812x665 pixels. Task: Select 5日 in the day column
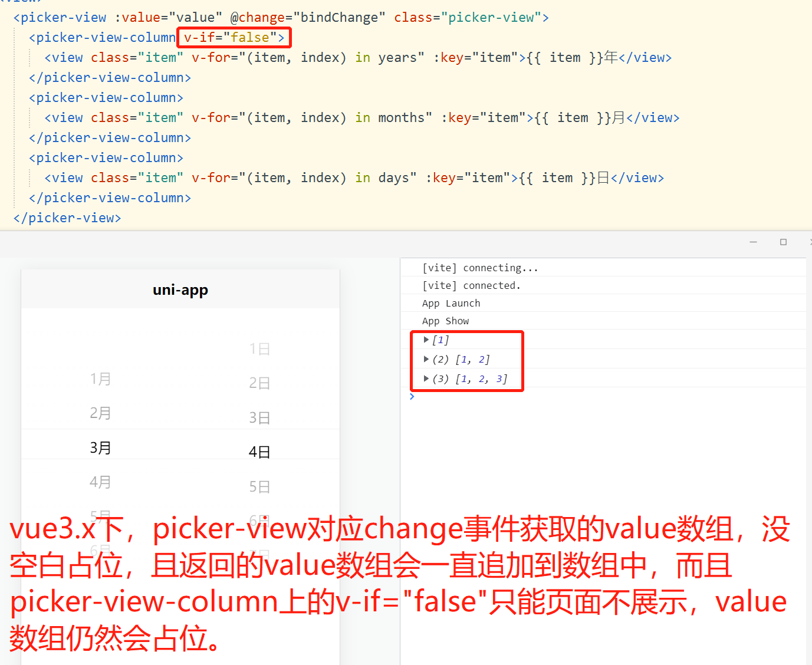259,487
